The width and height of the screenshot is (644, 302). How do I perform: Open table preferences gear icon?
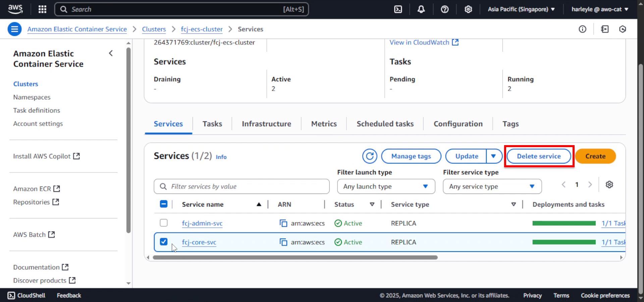pos(609,184)
